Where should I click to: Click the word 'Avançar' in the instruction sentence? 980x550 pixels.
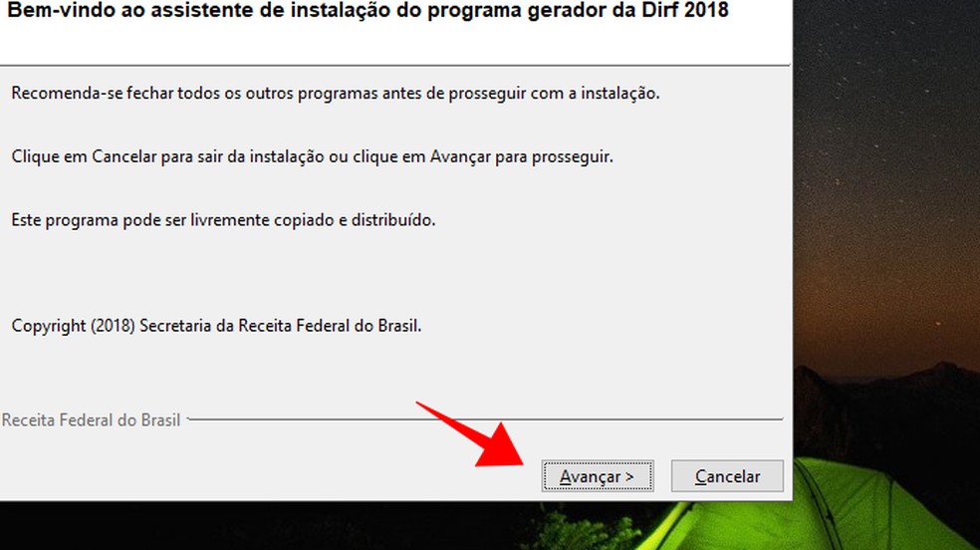coord(460,156)
